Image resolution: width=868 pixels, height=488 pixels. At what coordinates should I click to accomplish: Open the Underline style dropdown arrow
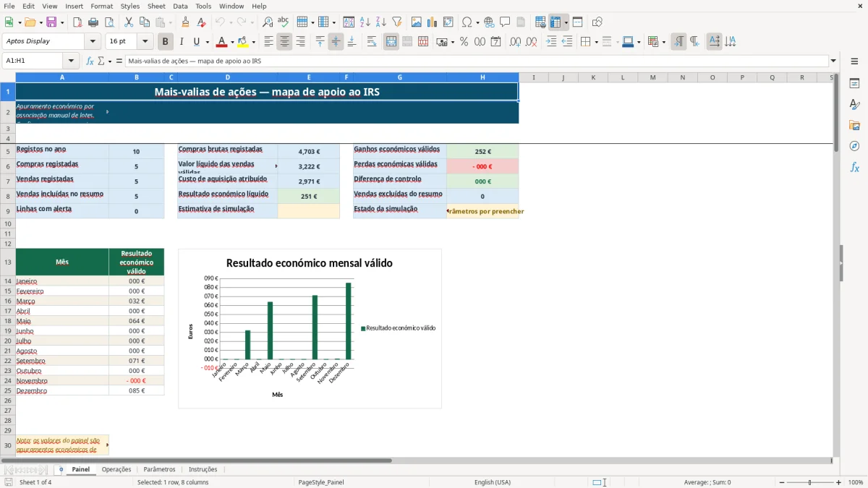pos(207,42)
